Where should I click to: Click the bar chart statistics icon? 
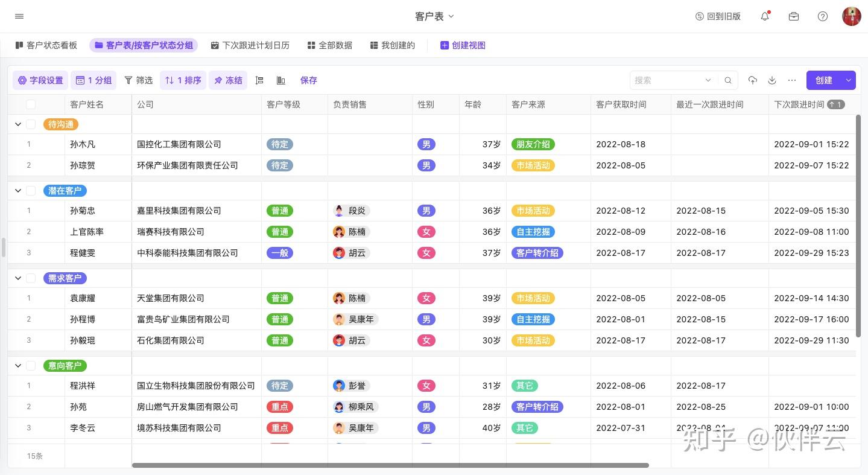pos(281,80)
